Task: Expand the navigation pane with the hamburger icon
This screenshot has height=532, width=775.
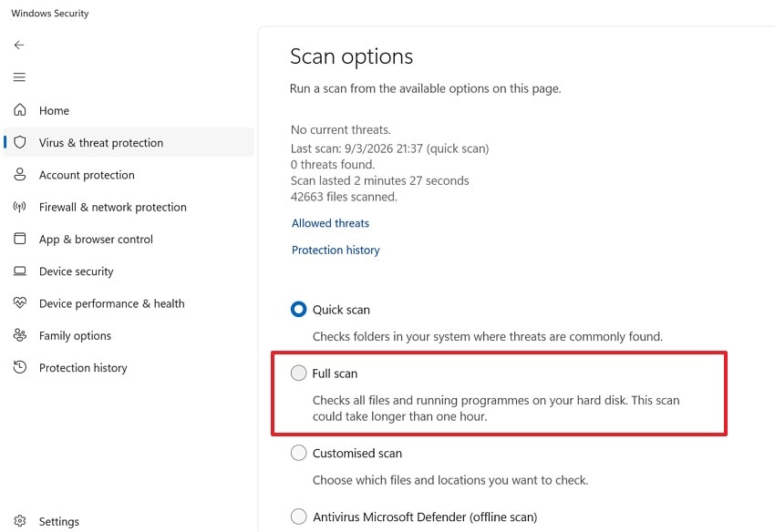Action: pyautogui.click(x=19, y=77)
